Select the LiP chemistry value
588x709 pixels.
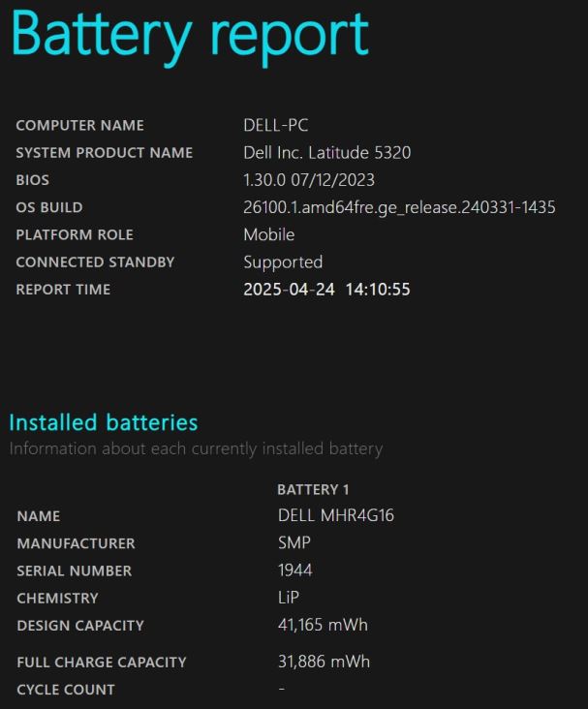tap(289, 598)
